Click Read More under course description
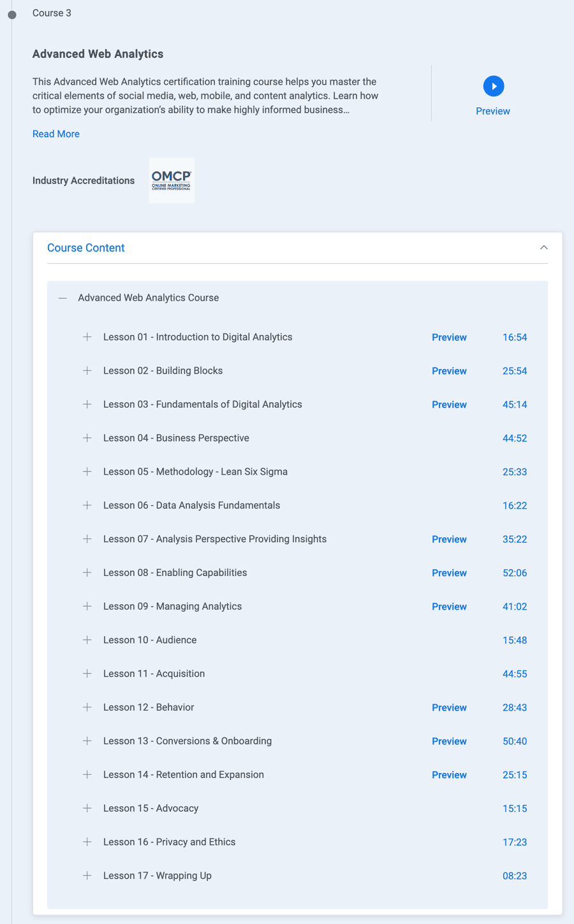Viewport: 574px width, 924px height. coord(56,134)
